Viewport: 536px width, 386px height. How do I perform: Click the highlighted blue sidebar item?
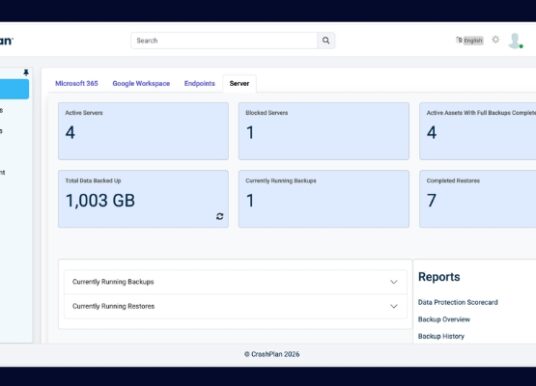click(14, 89)
